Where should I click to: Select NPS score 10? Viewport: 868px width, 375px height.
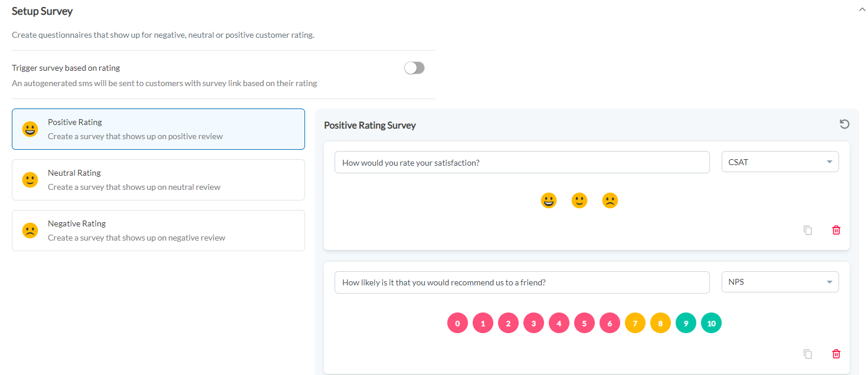711,323
